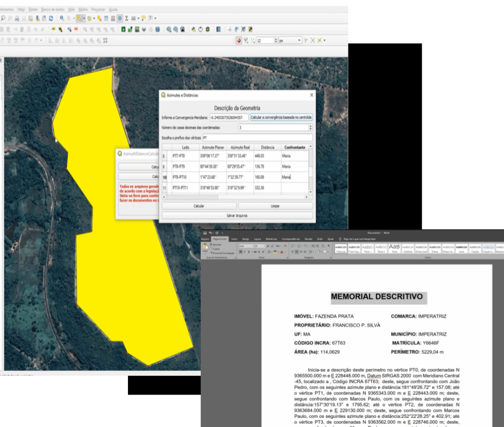The height and width of the screenshot is (427, 504).
Task: Click Calcular in the Azimutes dialog
Action: click(199, 206)
